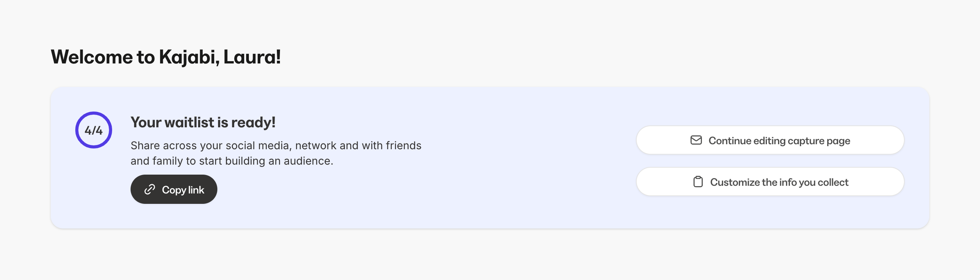The width and height of the screenshot is (980, 280).
Task: Click the 4/4 step counter text
Action: [x=94, y=131]
